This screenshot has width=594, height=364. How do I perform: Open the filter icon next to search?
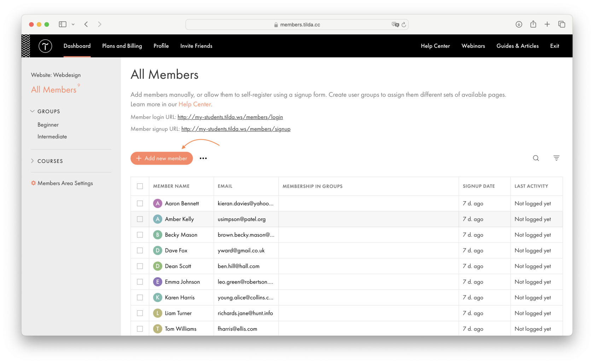coord(556,158)
